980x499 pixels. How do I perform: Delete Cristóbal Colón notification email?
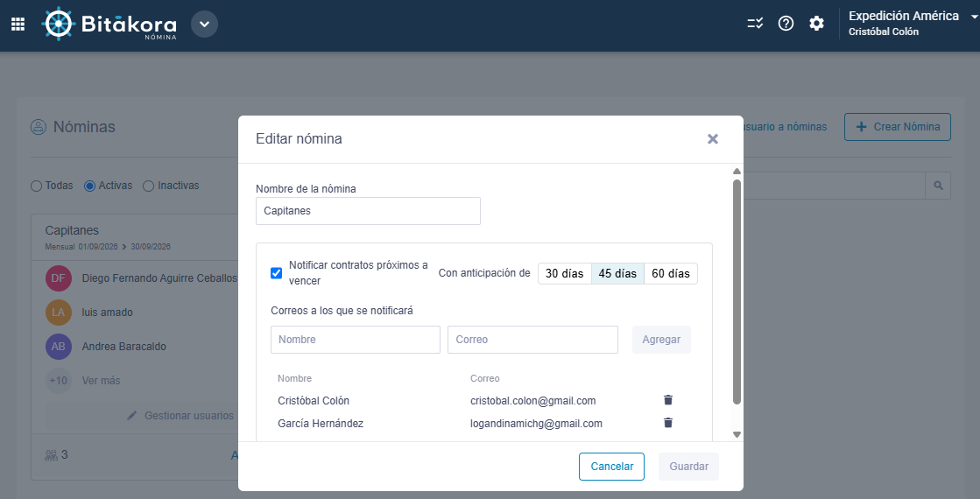[668, 400]
